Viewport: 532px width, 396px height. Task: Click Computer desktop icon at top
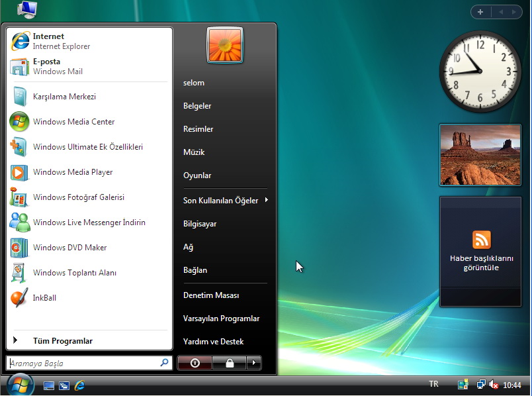[x=27, y=9]
